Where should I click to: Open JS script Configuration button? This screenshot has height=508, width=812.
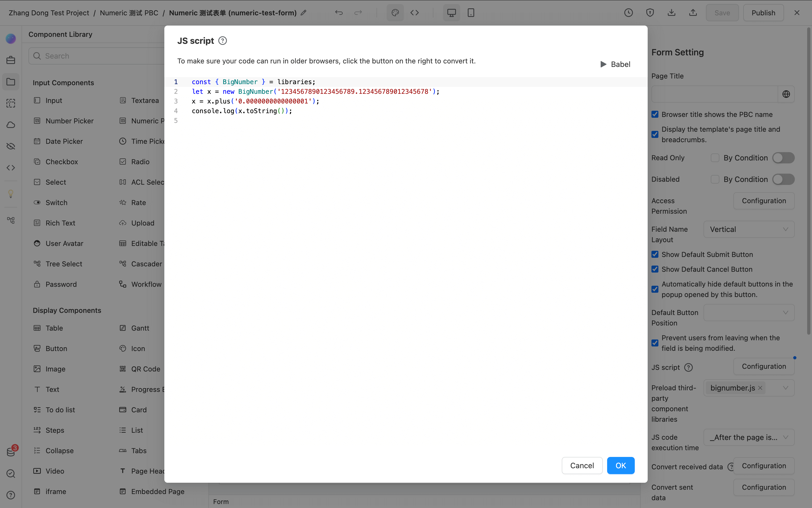pos(764,366)
